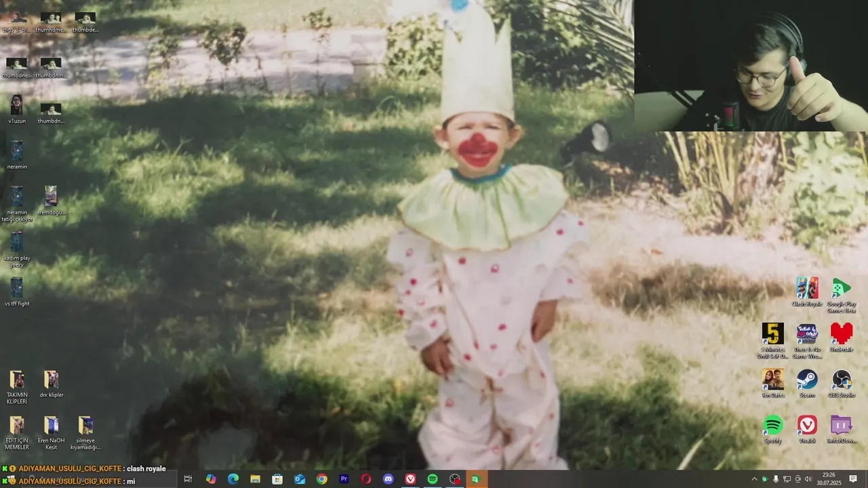Open Discord from the taskbar
The image size is (868, 488).
click(389, 479)
